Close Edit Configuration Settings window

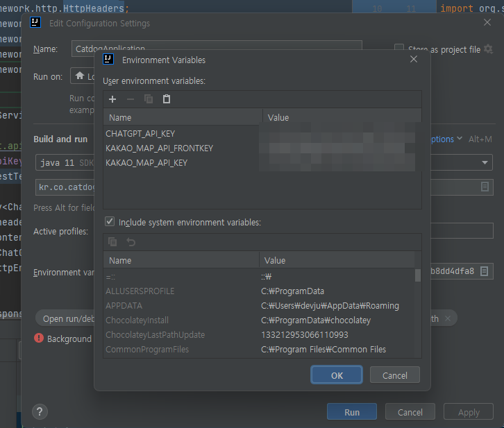point(487,22)
